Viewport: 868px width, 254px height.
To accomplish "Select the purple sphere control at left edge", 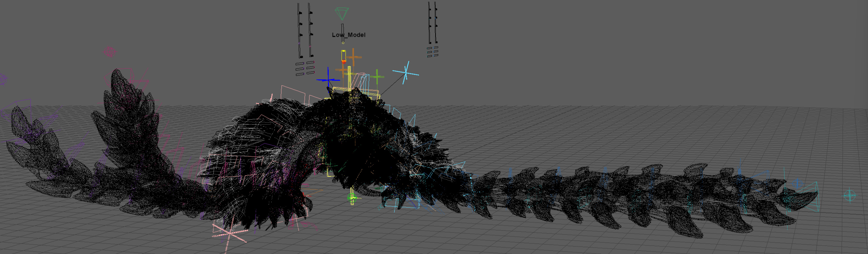I will (x=3, y=80).
